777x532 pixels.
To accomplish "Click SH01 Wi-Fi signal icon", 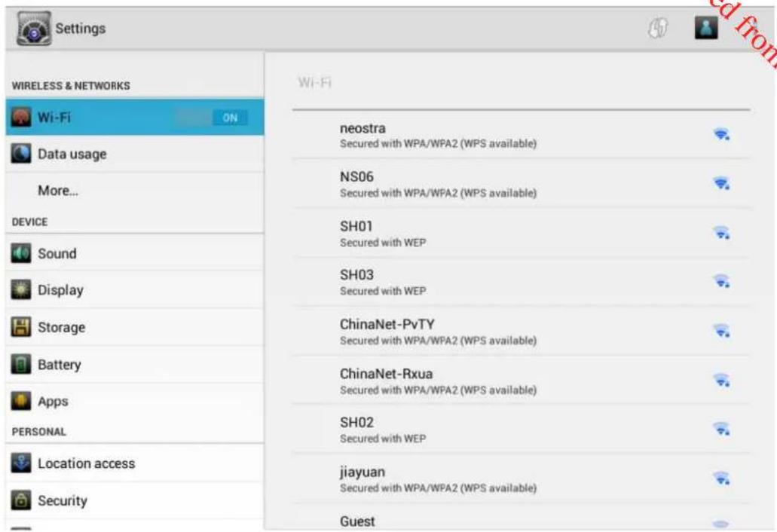I will pos(721,232).
